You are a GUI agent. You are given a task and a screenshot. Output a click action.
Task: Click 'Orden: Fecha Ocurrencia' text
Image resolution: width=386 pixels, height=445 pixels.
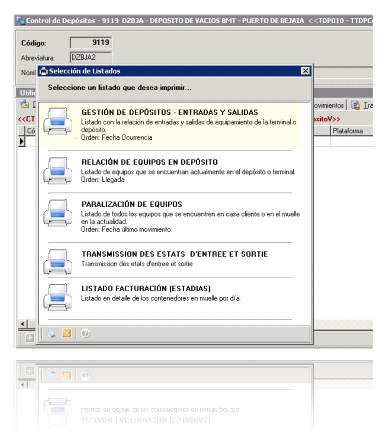coord(116,137)
